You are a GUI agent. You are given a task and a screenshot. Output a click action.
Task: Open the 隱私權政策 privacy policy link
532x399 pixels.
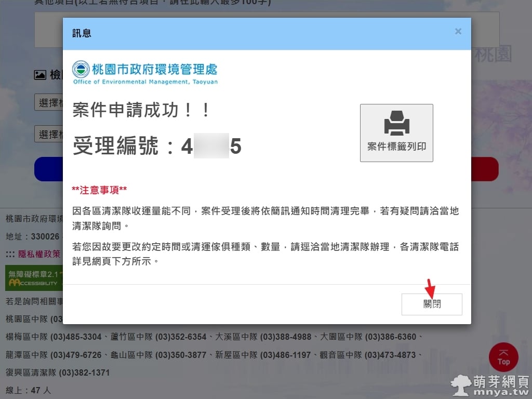click(39, 254)
